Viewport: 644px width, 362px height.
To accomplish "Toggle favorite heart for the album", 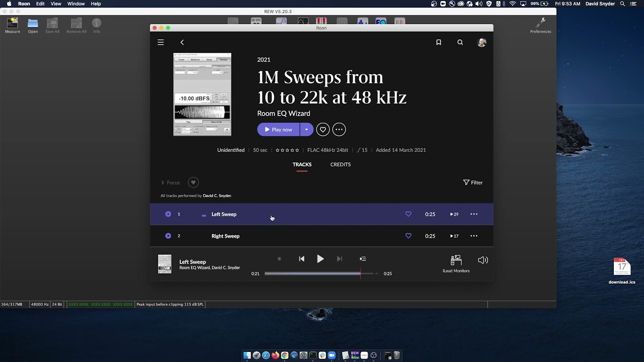I will pos(323,129).
